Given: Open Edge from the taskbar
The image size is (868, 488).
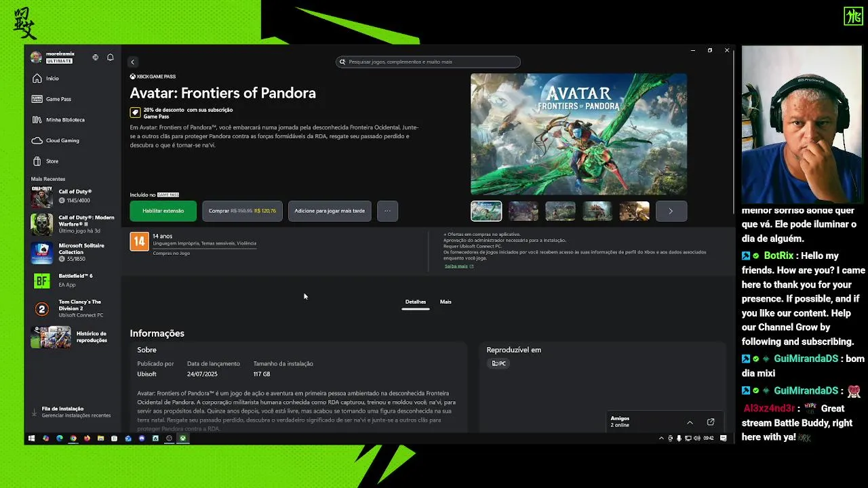Looking at the screenshot, I should point(60,439).
